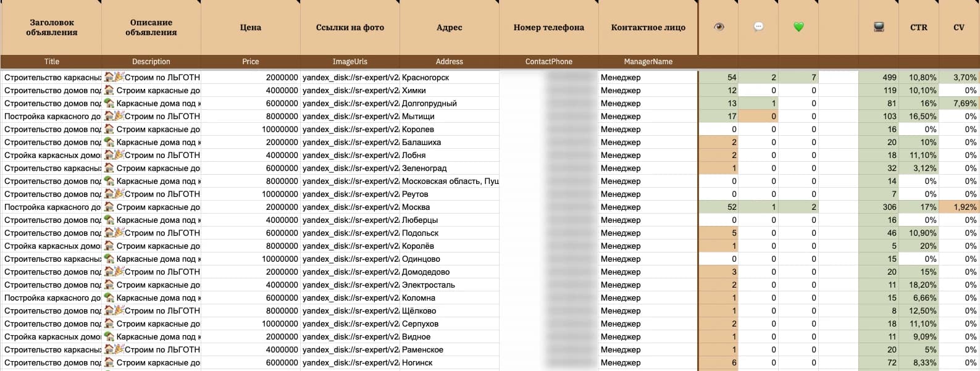980x371 pixels.
Task: Select the cell showing 499 impressions
Action: point(879,78)
